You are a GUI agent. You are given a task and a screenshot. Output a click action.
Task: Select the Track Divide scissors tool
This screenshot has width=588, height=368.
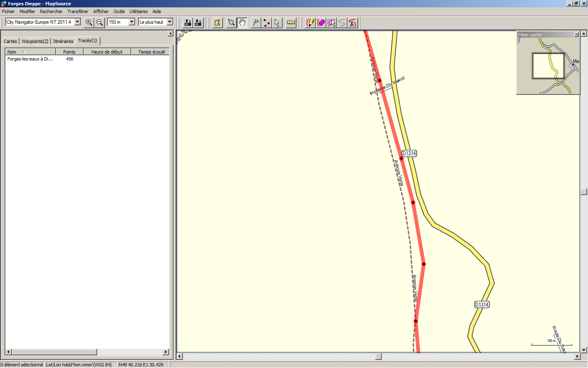click(x=352, y=22)
